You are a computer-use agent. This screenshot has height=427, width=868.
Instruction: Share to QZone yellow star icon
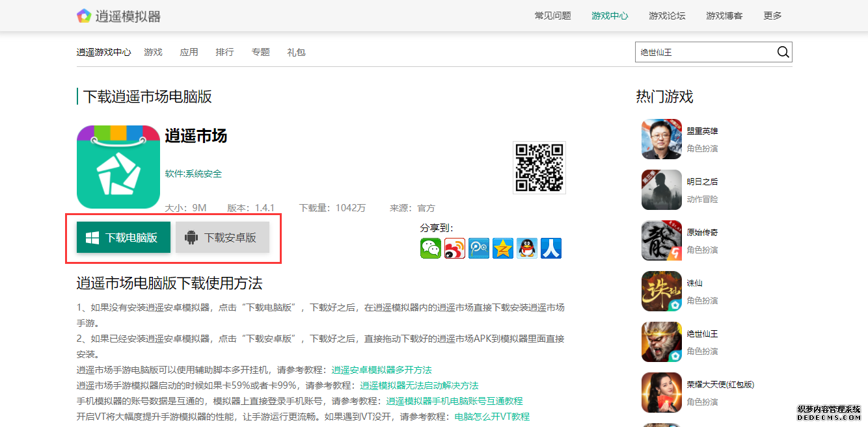(x=503, y=248)
